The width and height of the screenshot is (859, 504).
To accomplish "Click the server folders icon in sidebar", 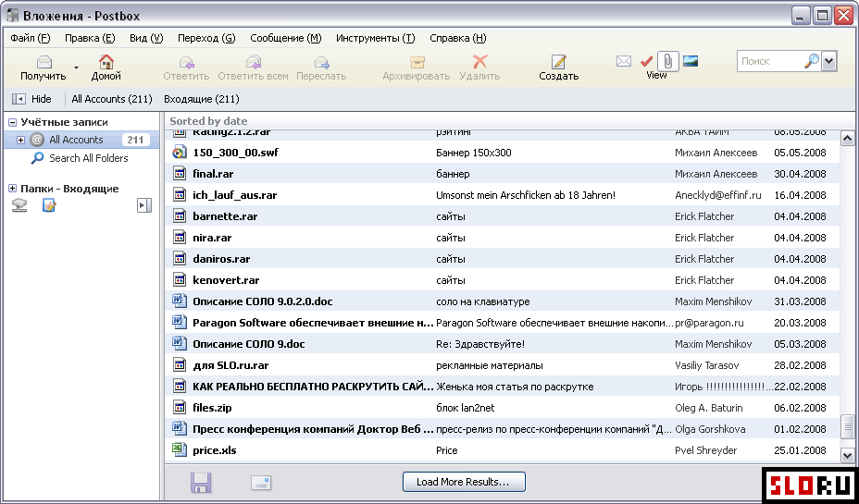I will click(19, 205).
